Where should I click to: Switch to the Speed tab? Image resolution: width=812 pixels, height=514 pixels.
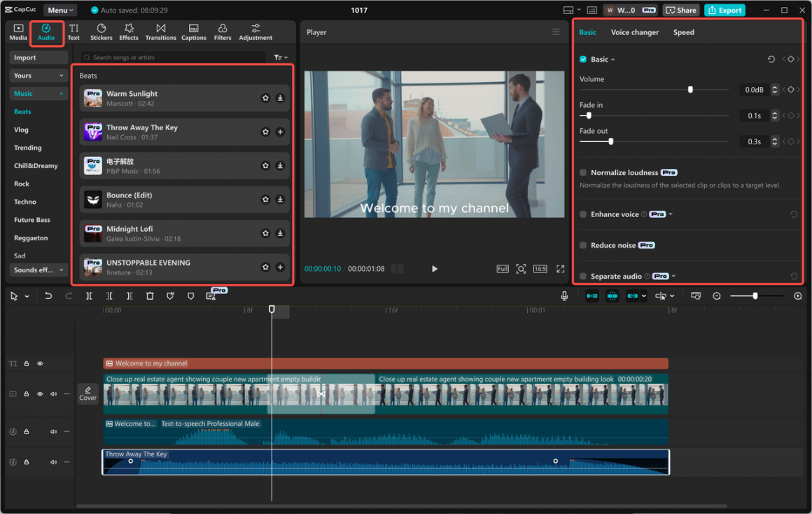click(x=683, y=32)
